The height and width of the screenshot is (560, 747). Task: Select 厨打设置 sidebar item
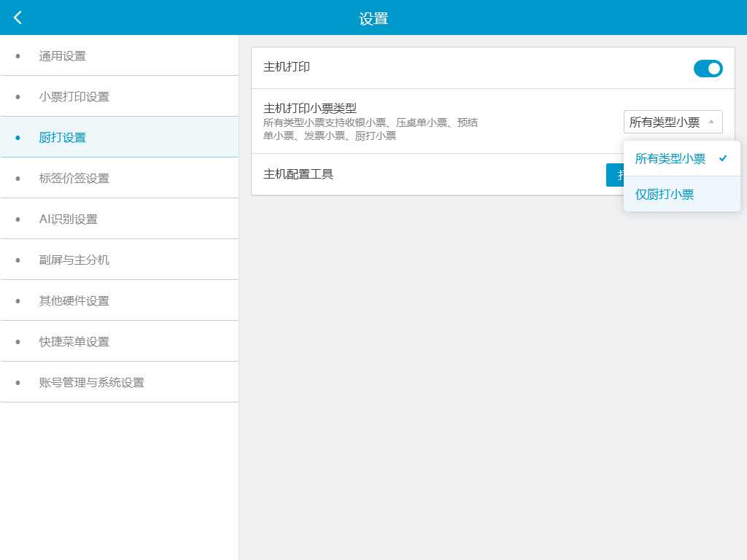119,138
